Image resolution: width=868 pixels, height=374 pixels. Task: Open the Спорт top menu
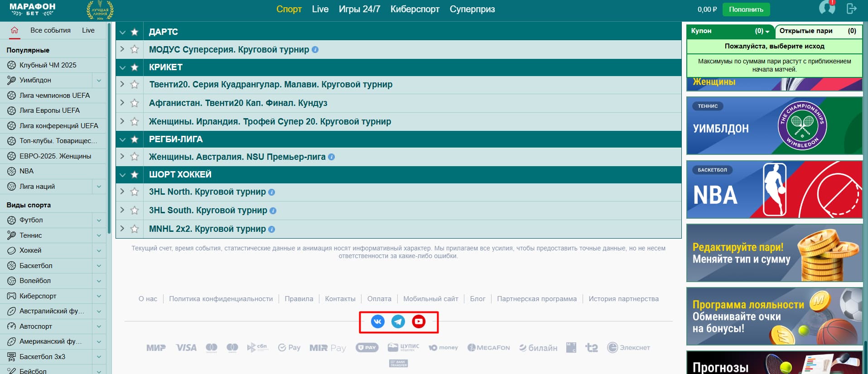point(289,9)
